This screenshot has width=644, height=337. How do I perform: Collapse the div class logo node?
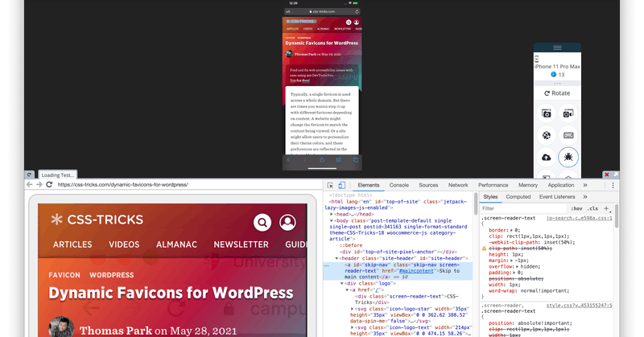pyautogui.click(x=341, y=284)
